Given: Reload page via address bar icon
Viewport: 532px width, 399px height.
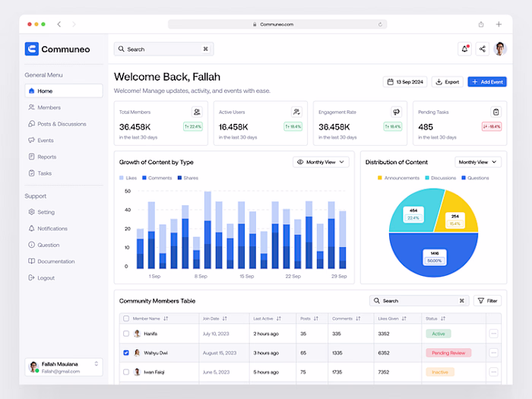Looking at the screenshot, I should pyautogui.click(x=380, y=24).
